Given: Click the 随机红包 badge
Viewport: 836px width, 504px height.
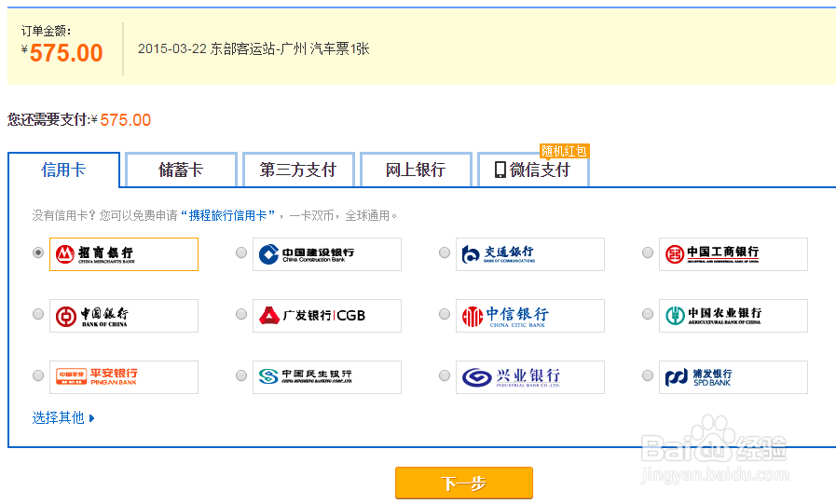Looking at the screenshot, I should [x=564, y=151].
